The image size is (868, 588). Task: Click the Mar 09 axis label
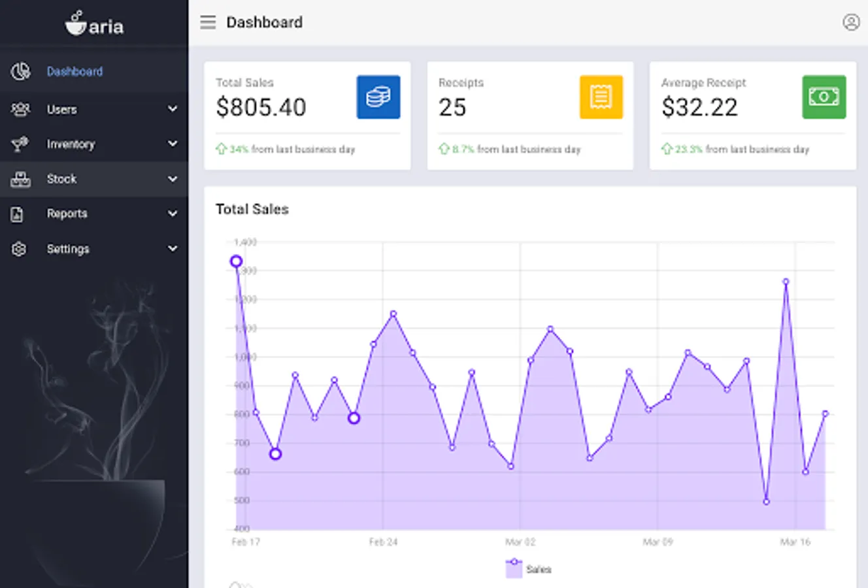(x=658, y=542)
